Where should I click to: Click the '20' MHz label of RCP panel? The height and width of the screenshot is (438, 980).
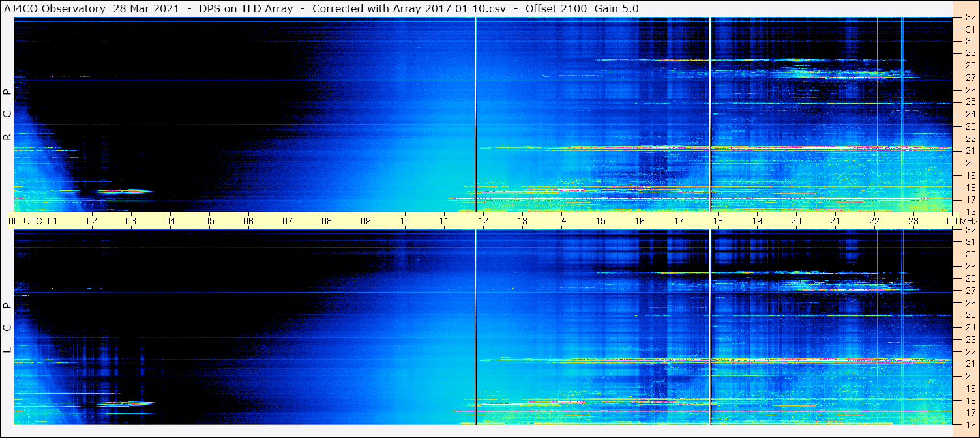point(970,163)
